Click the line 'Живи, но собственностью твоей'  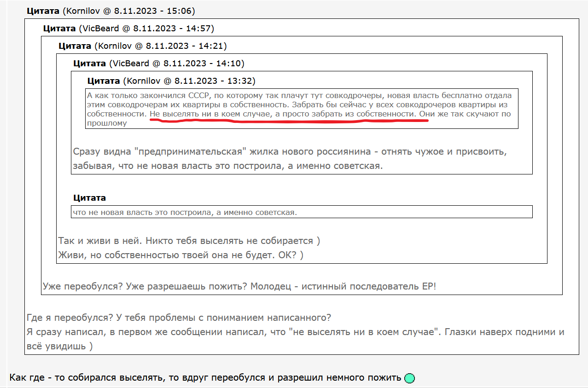point(180,255)
